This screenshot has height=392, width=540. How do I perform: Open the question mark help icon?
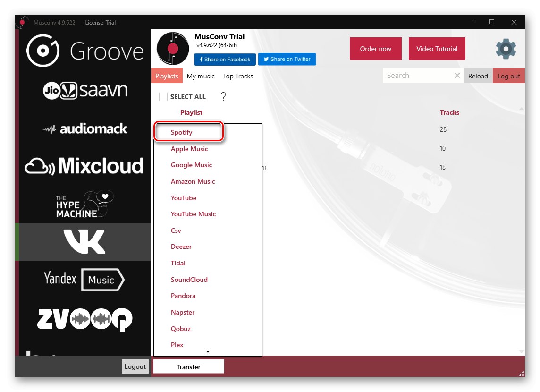tap(223, 96)
